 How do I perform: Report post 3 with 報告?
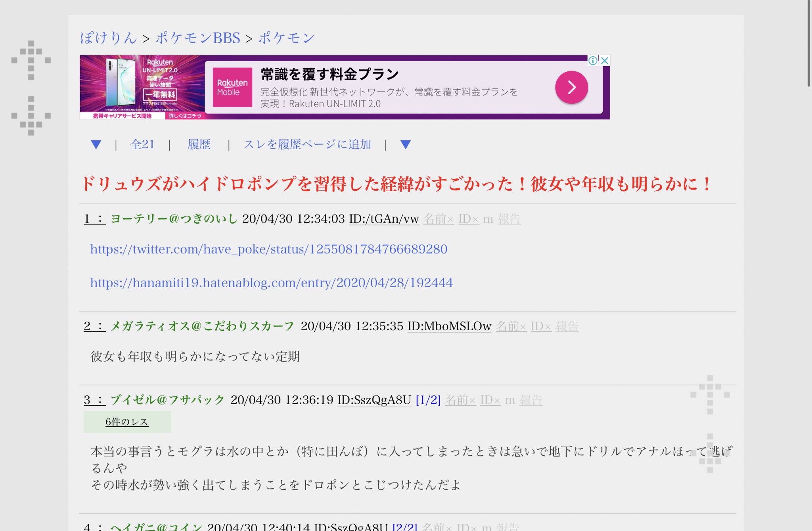[x=531, y=400]
